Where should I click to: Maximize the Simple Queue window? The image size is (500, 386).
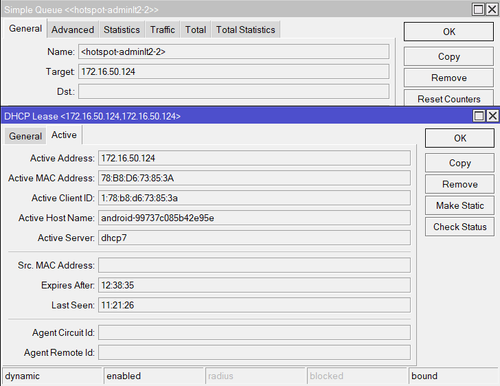(x=478, y=9)
